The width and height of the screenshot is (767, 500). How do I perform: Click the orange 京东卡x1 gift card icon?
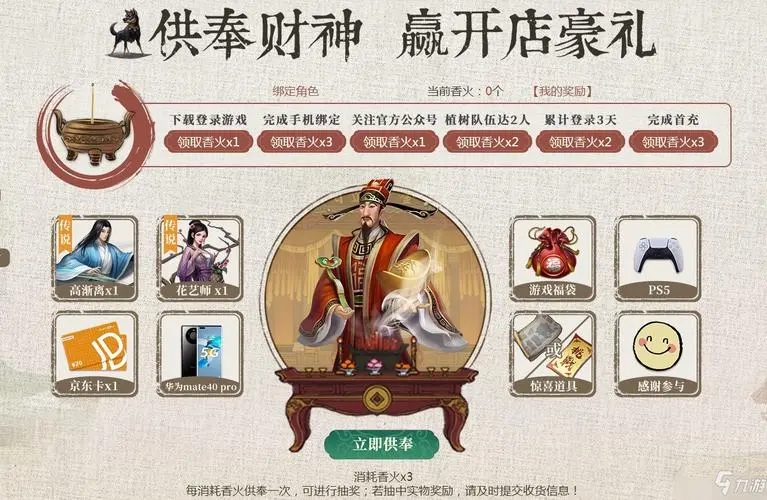[95, 354]
